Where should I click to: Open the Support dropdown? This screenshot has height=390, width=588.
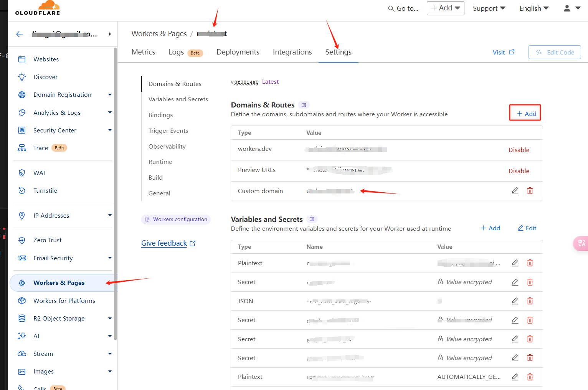(x=489, y=8)
